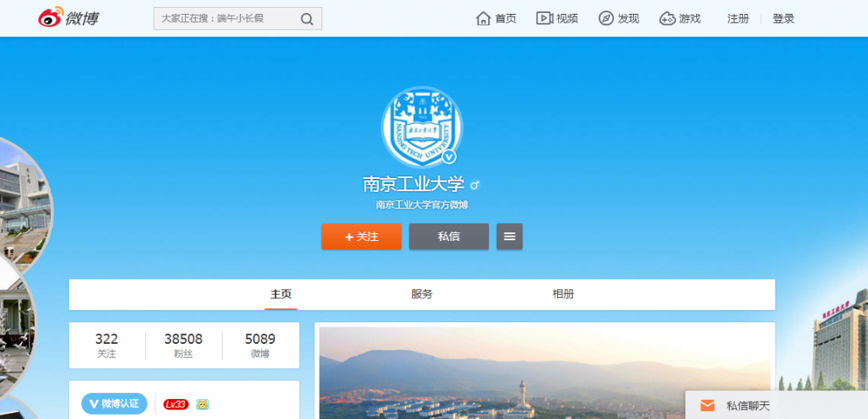Open the 38508 粉丝 followers count
This screenshot has height=419, width=868.
click(183, 346)
